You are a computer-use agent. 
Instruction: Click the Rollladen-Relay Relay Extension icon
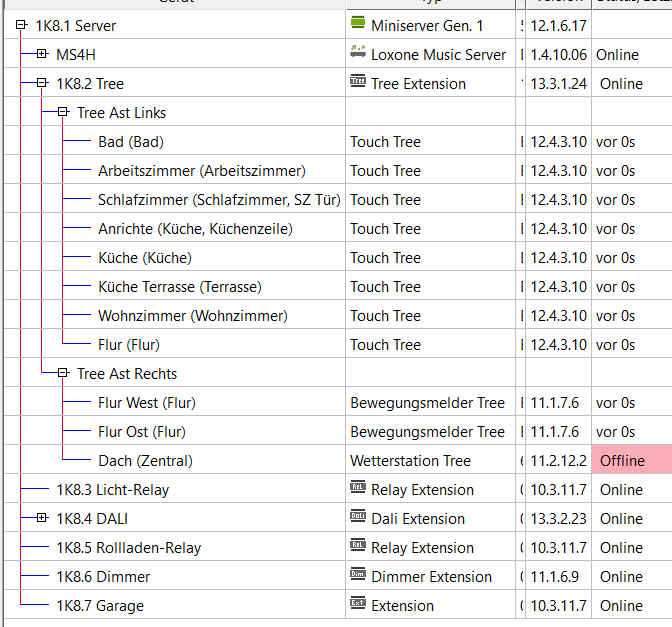coord(358,547)
